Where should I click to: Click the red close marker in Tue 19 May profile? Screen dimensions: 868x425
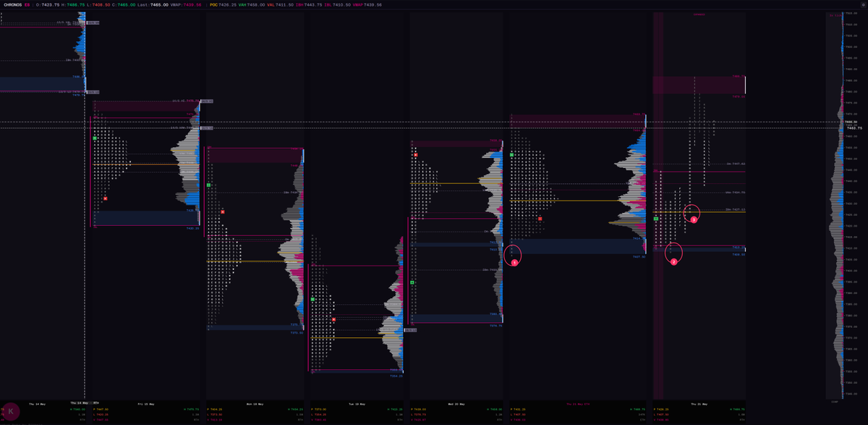pos(333,319)
